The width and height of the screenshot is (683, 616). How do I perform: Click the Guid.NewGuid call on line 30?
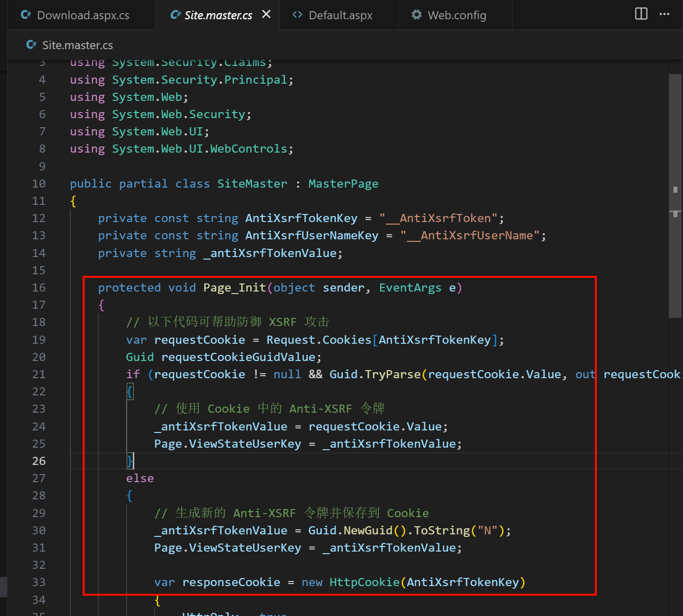(355, 530)
